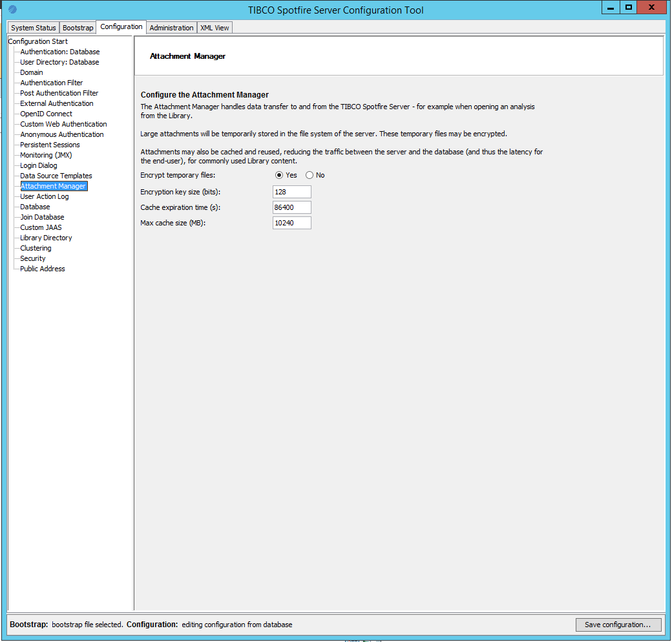Viewport: 672px width, 642px height.
Task: Select Configuration Start tree root
Action: click(x=37, y=41)
